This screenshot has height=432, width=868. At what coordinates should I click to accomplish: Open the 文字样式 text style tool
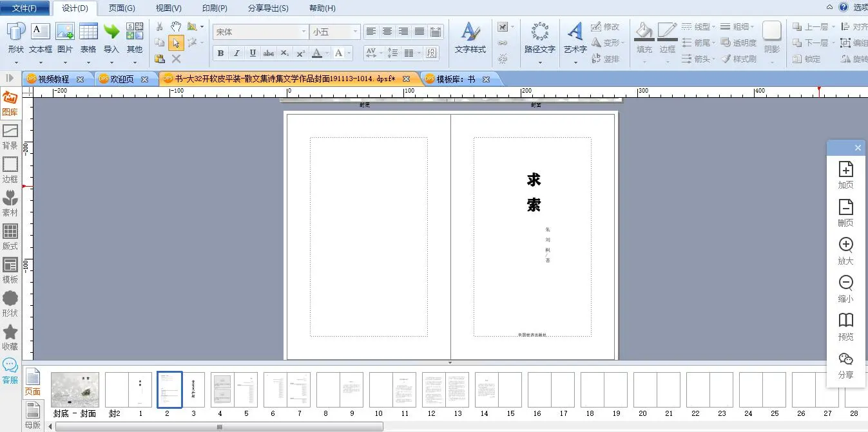pyautogui.click(x=470, y=38)
